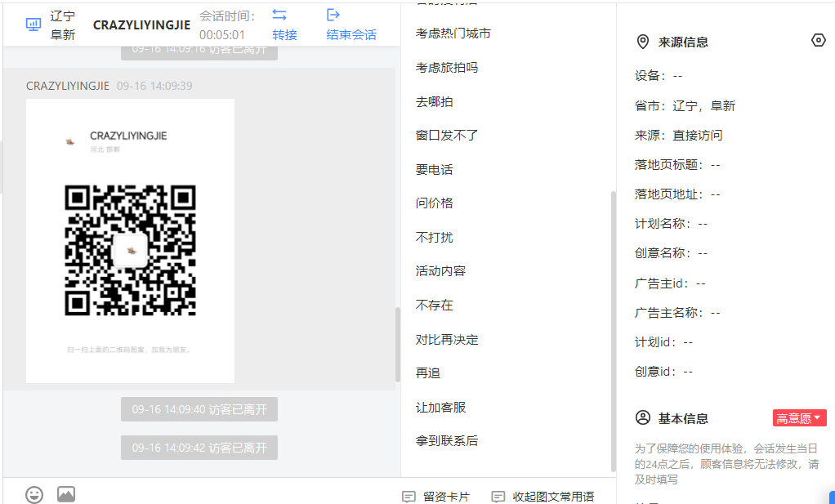This screenshot has width=835, height=504.
Task: Click the 基本信息 section heading
Action: coord(683,418)
